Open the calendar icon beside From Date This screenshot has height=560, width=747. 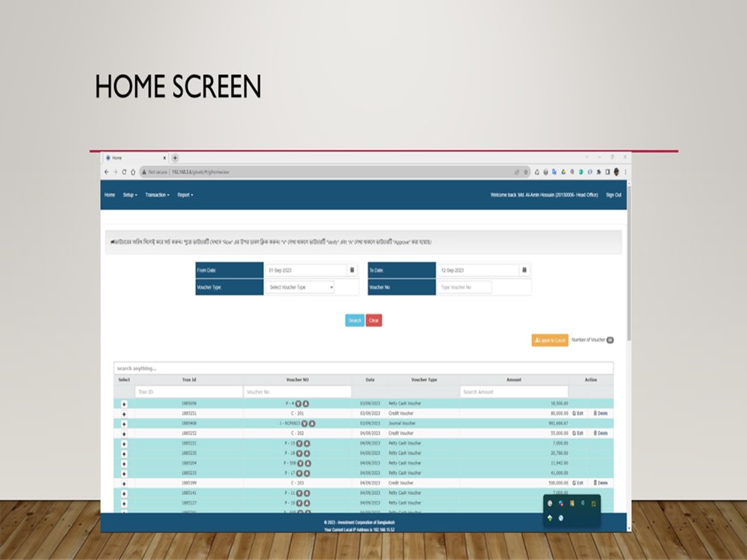pyautogui.click(x=351, y=270)
